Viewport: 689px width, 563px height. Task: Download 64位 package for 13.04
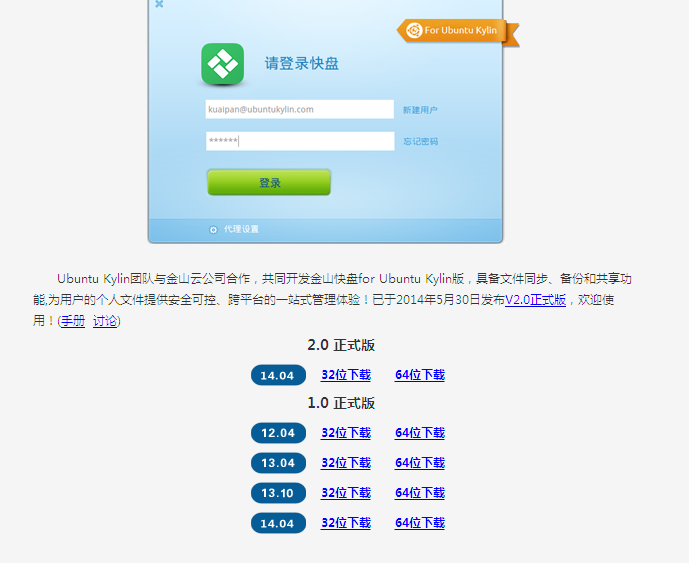pos(420,463)
